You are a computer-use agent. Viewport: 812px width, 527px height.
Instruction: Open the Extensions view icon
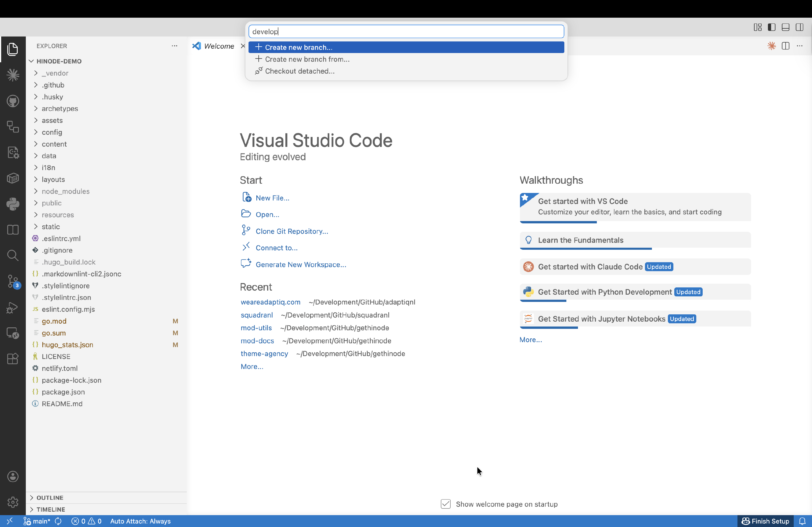13,358
